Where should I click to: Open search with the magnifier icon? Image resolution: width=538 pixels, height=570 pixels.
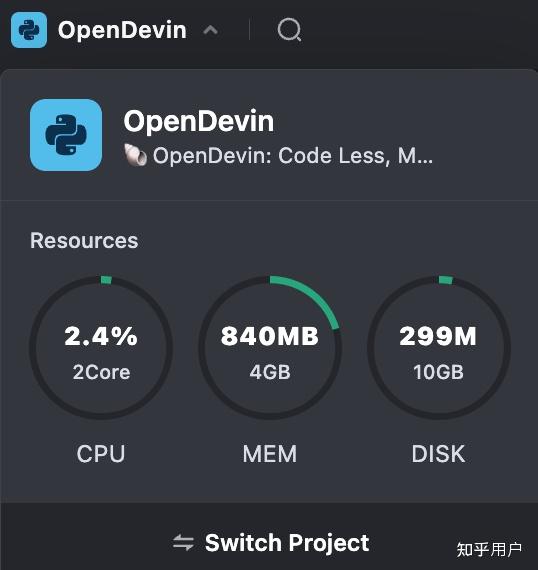pos(289,30)
